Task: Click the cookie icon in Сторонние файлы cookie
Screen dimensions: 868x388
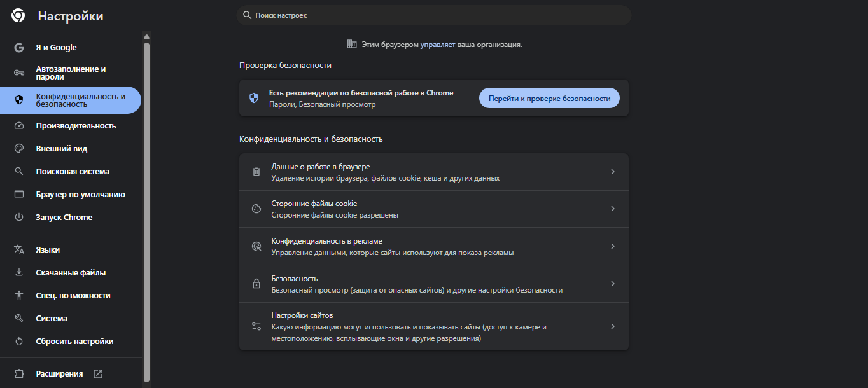Action: pyautogui.click(x=256, y=209)
